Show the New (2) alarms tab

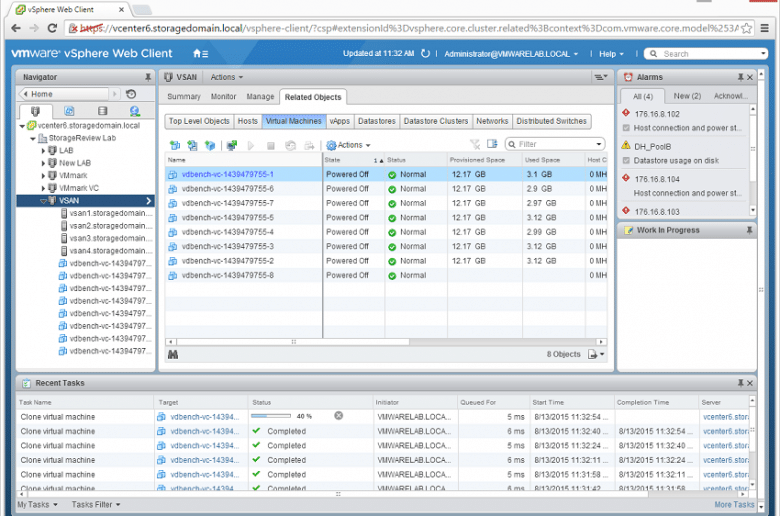687,96
